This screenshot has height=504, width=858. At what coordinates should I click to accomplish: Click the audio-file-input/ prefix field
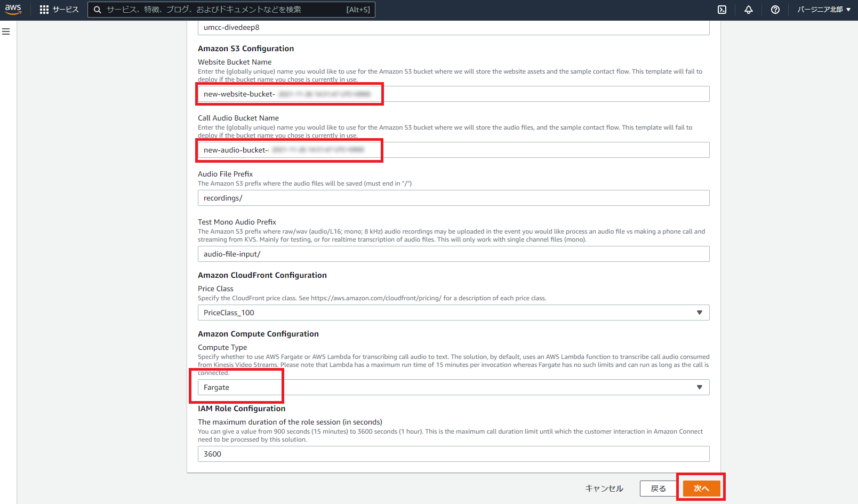coord(453,254)
